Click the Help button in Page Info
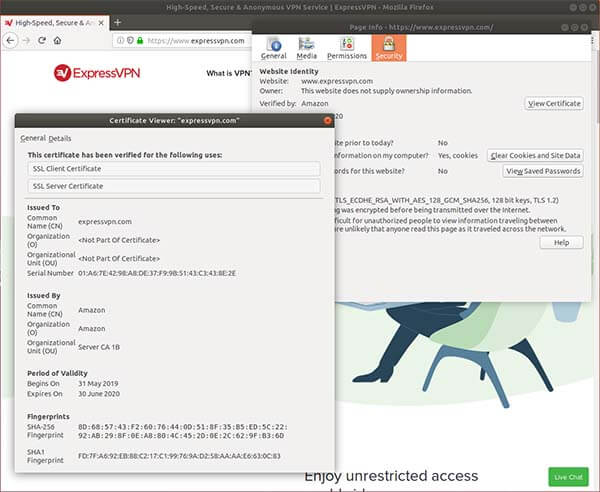The width and height of the screenshot is (600, 492). (x=561, y=242)
